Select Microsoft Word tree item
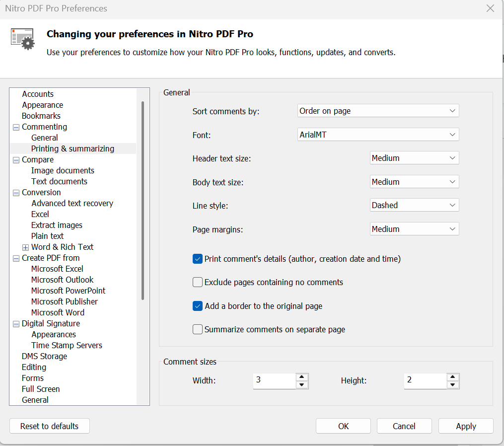 tap(58, 312)
